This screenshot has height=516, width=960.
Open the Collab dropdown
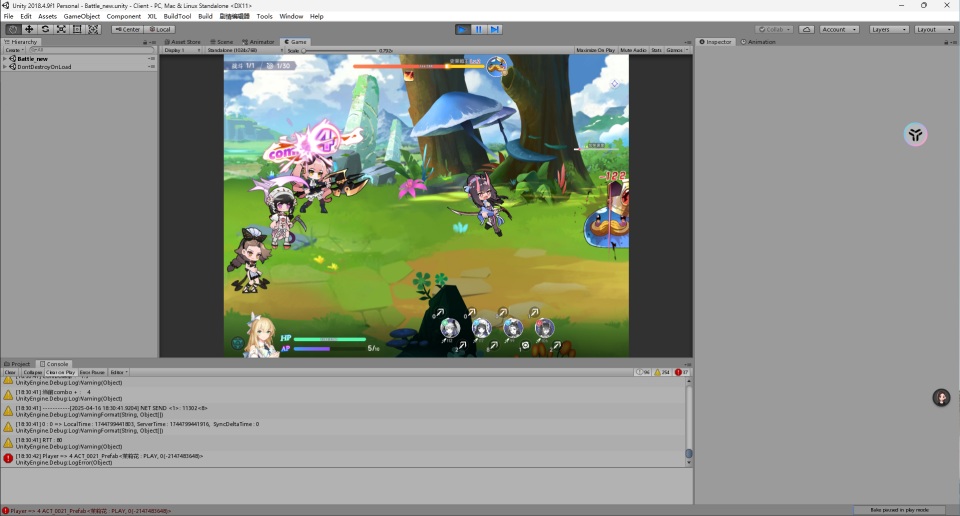(x=774, y=29)
